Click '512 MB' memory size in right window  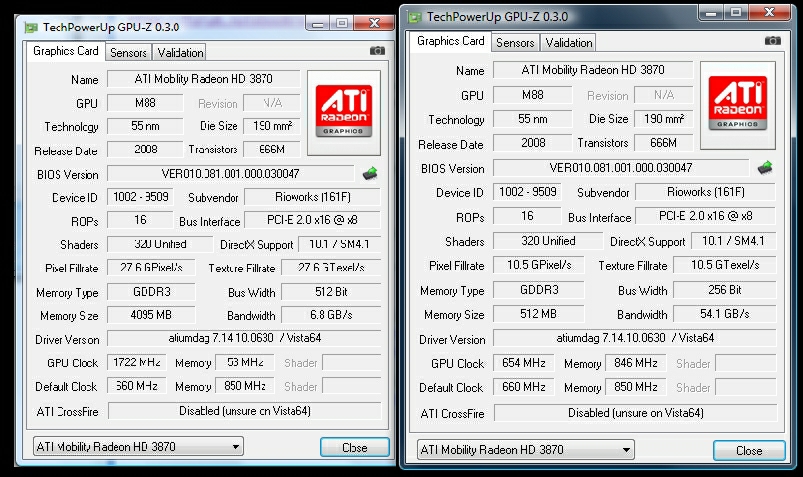tap(538, 314)
